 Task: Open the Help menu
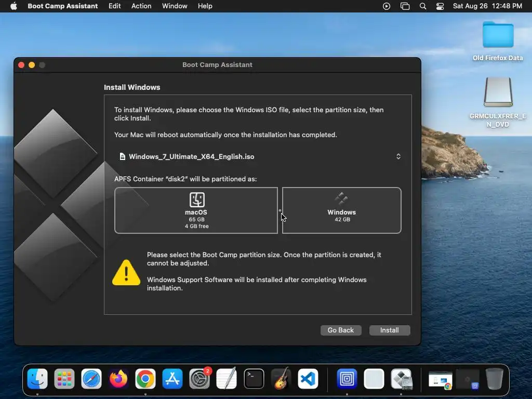point(205,6)
